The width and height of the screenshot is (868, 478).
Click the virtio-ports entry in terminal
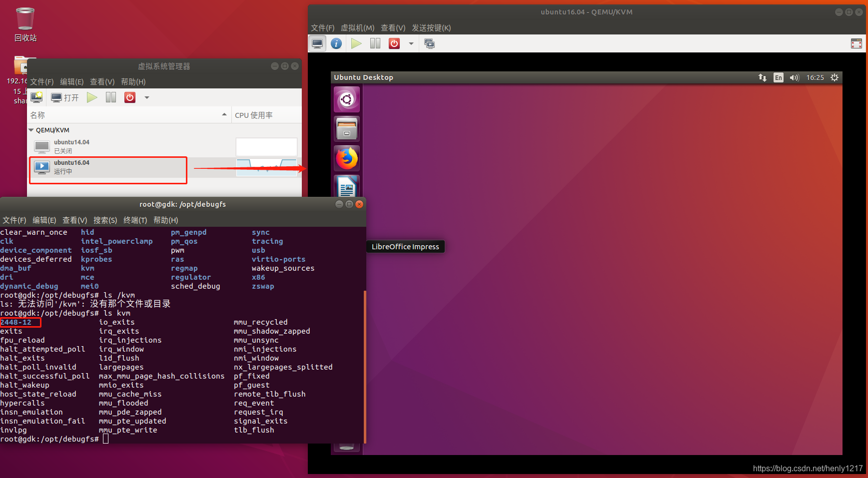point(279,259)
